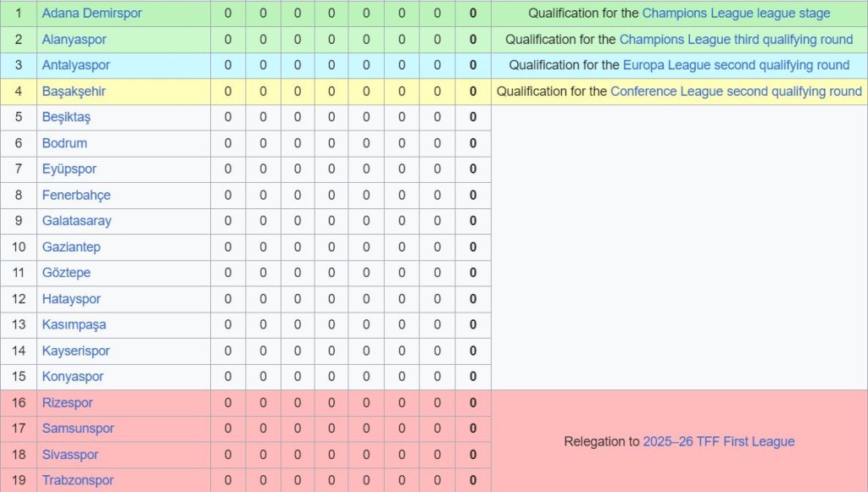The image size is (868, 492).
Task: Open the 2025–26 TFF First League link
Action: pyautogui.click(x=719, y=441)
